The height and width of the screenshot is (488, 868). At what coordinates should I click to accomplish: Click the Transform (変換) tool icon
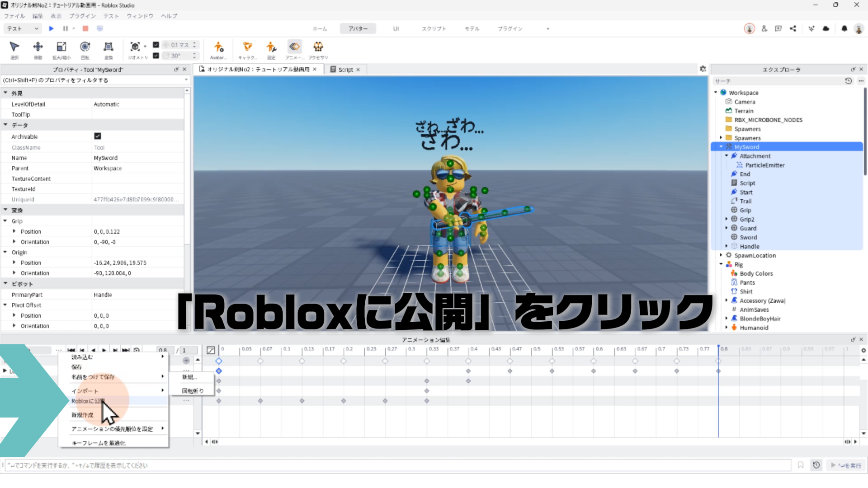[x=108, y=47]
